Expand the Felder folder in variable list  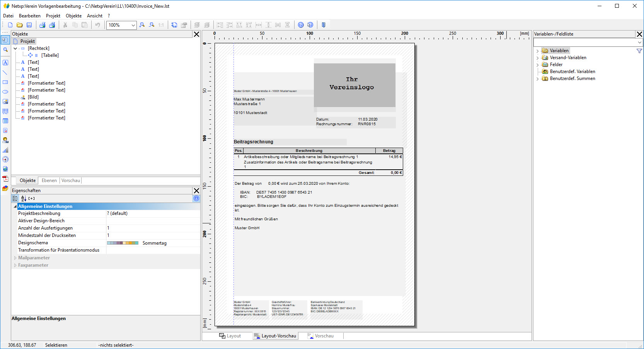click(x=537, y=65)
